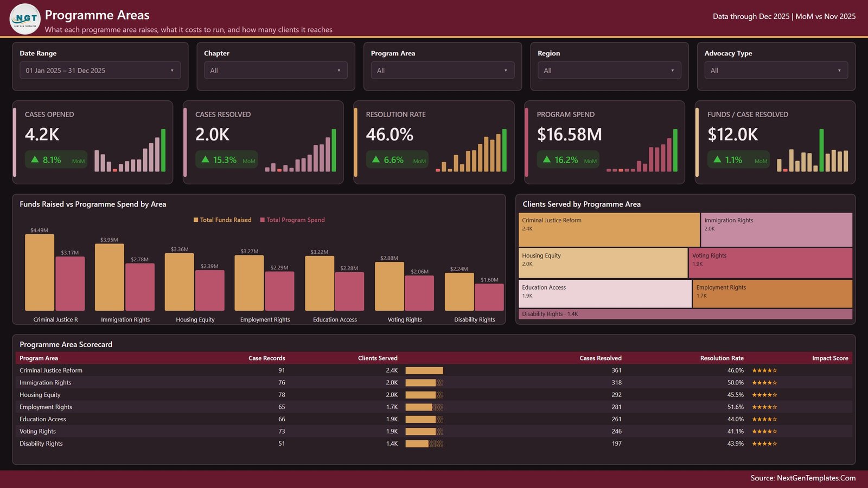This screenshot has width=868, height=488.
Task: Select the Voting Rights scorecard row label
Action: 38,432
